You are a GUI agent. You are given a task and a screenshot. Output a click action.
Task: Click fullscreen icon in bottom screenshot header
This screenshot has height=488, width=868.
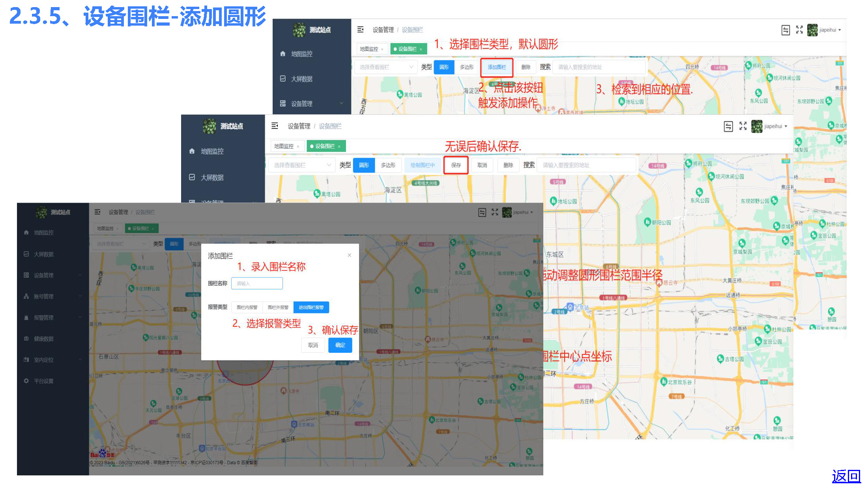click(495, 212)
